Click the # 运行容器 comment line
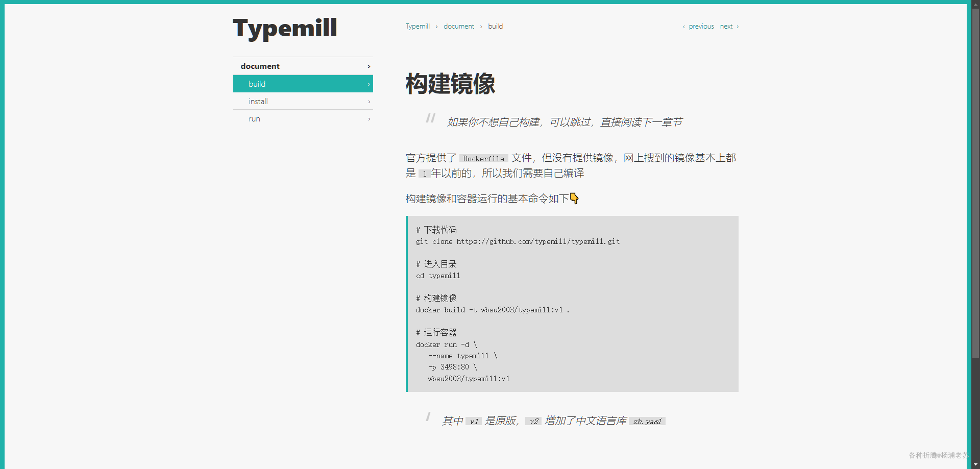 click(x=436, y=333)
